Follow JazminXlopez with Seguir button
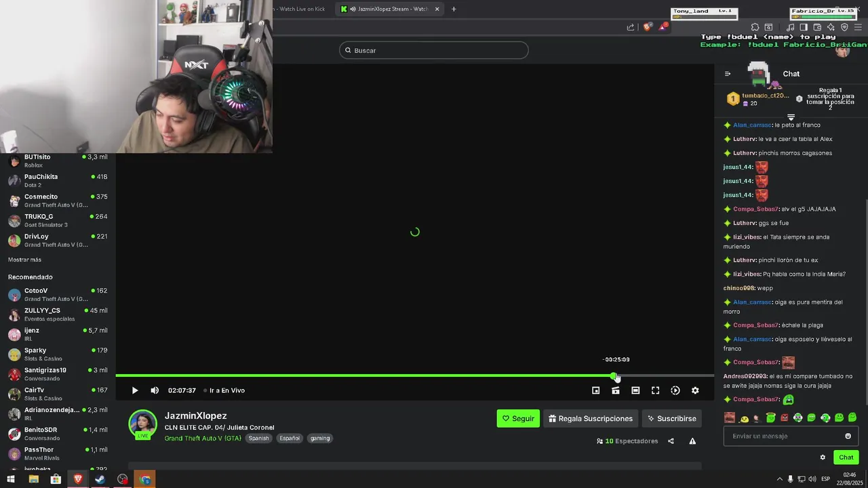Image resolution: width=868 pixels, height=488 pixels. tap(518, 418)
